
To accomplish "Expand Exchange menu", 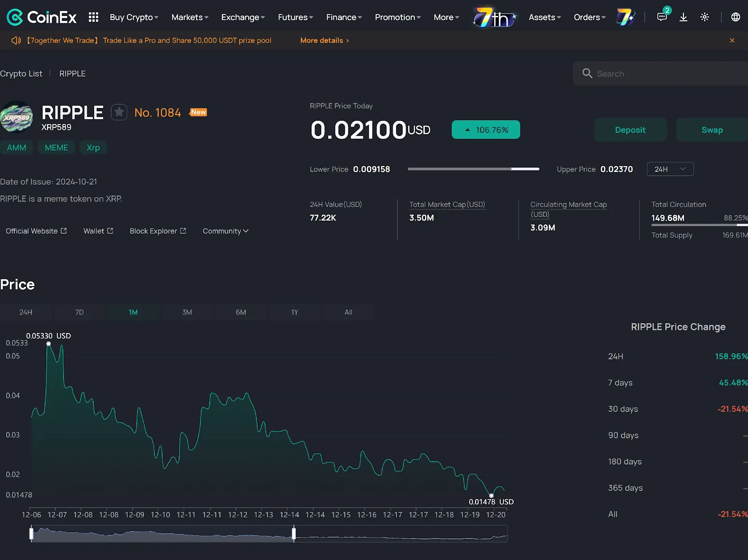I will pos(243,17).
